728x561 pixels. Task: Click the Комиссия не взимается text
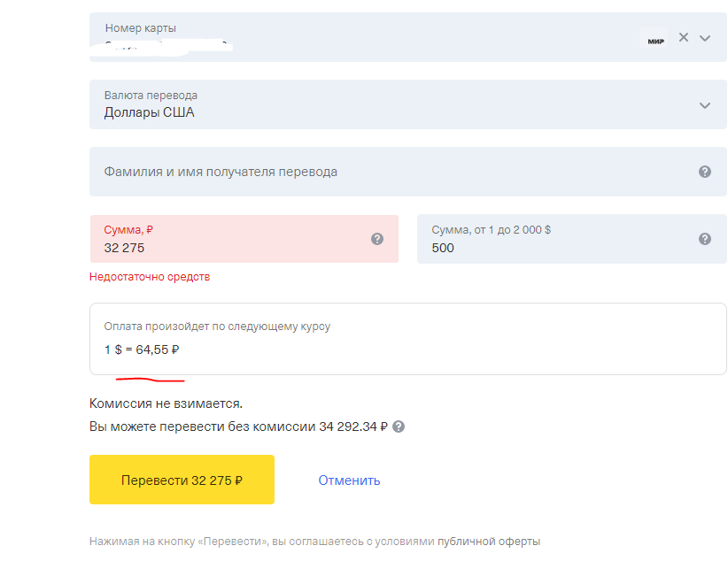[166, 403]
